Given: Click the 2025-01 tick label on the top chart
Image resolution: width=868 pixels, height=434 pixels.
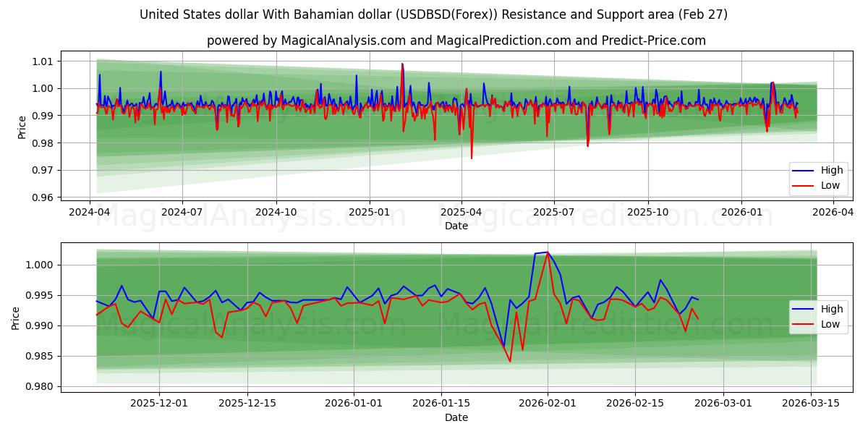Looking at the screenshot, I should click(370, 212).
